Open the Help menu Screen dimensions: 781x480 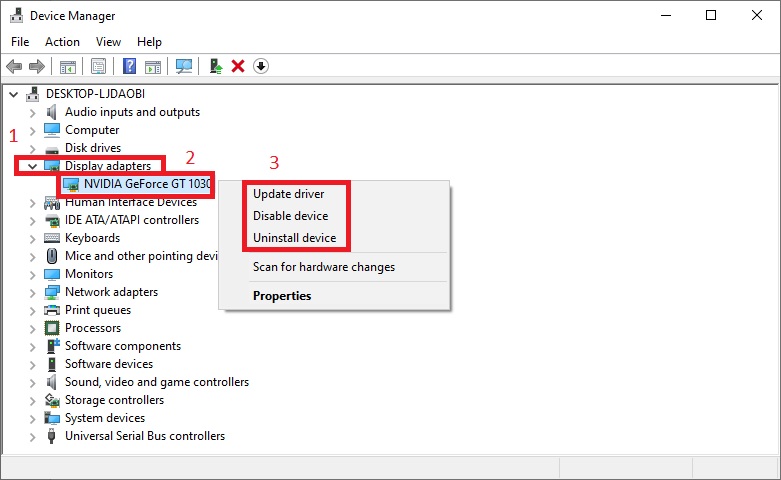149,42
